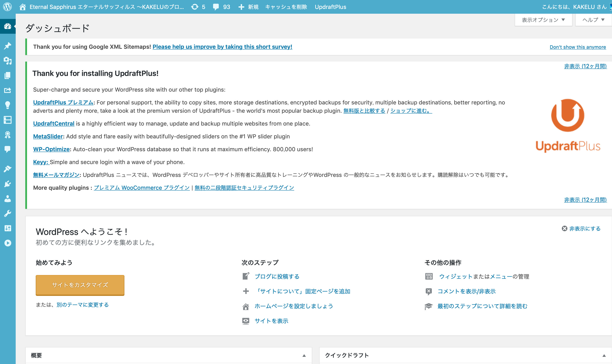Click the share arrow icon in sidebar
Screen dimensions: 612x364
[8, 90]
